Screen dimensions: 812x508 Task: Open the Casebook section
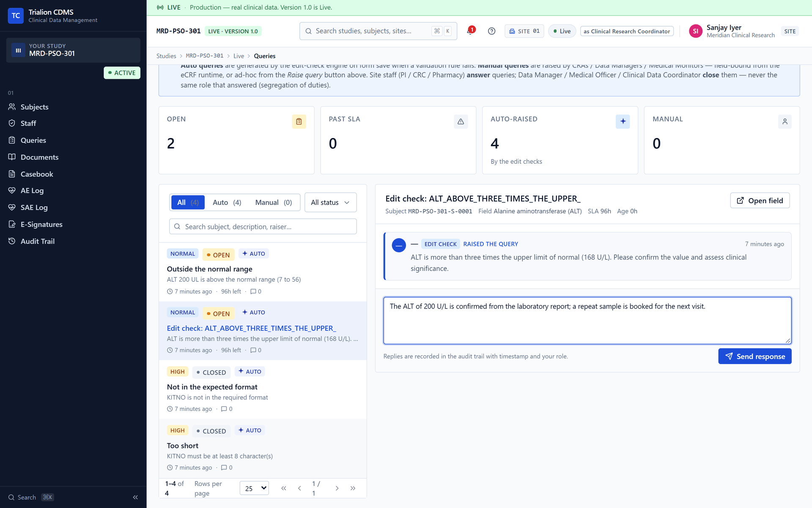coord(73,174)
